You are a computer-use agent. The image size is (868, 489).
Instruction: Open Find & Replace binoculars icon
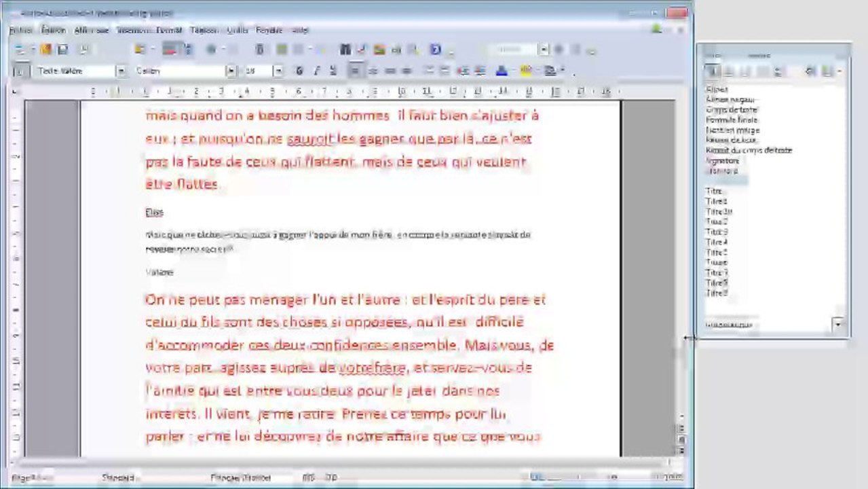(x=345, y=50)
